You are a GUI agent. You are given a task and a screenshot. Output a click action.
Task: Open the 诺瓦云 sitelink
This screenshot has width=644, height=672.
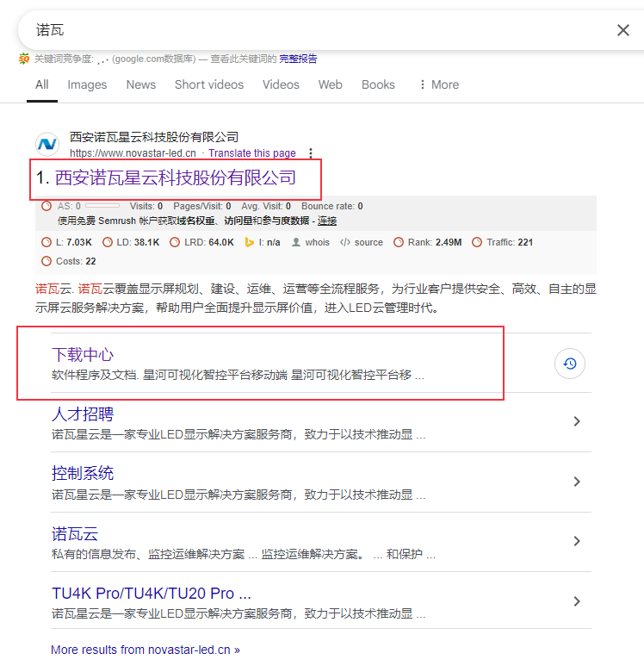click(75, 534)
